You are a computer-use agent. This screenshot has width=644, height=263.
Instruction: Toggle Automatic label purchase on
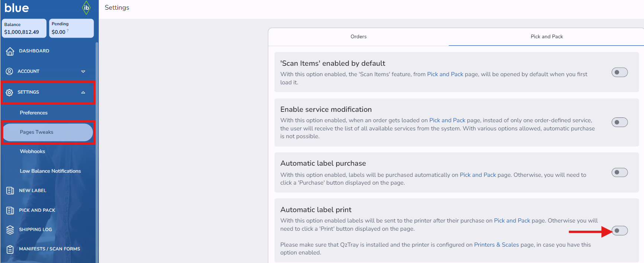pyautogui.click(x=619, y=172)
